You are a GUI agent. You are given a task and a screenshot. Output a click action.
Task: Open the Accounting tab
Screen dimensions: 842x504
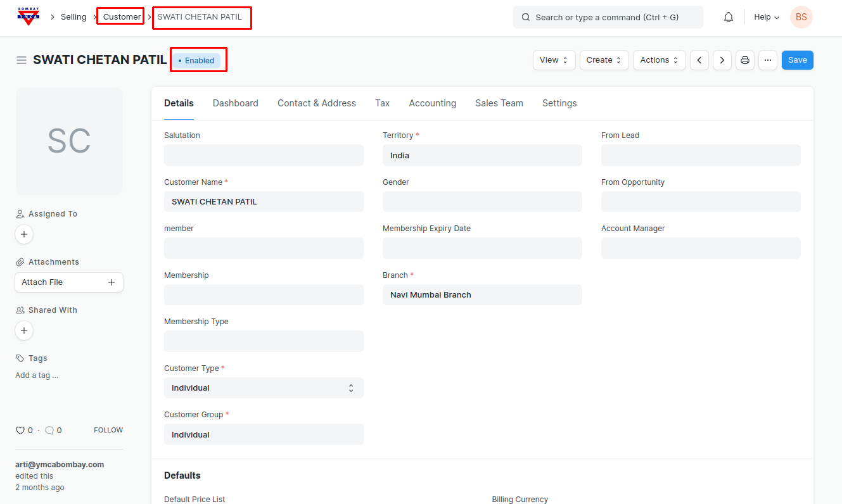[432, 103]
